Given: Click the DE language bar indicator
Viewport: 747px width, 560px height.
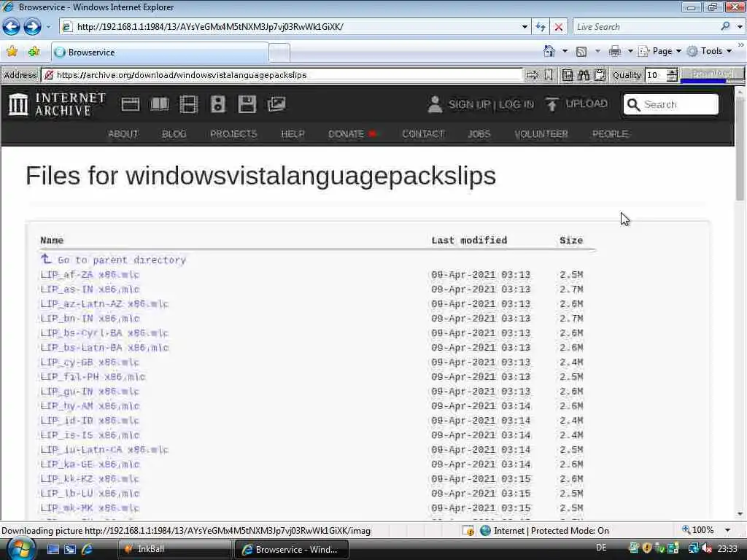Looking at the screenshot, I should 601,548.
